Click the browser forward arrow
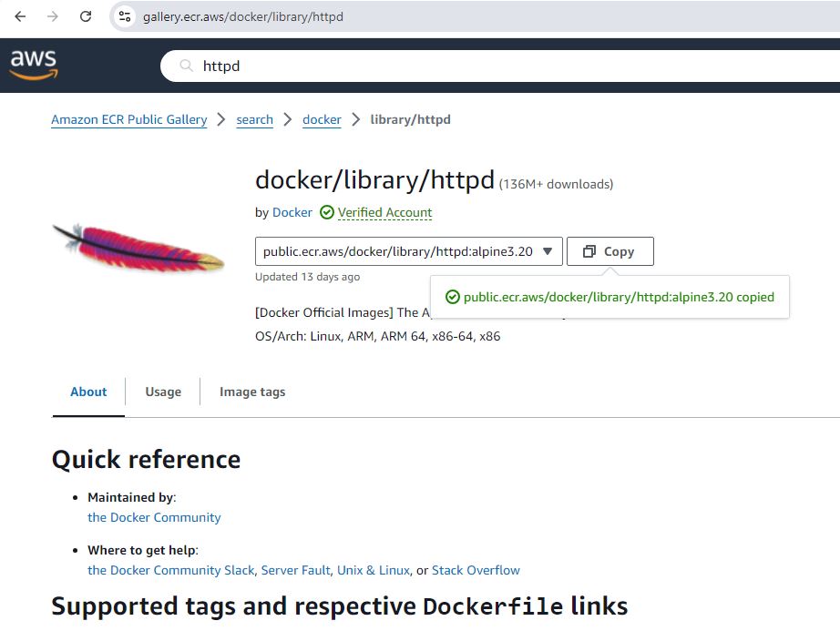 coord(52,16)
